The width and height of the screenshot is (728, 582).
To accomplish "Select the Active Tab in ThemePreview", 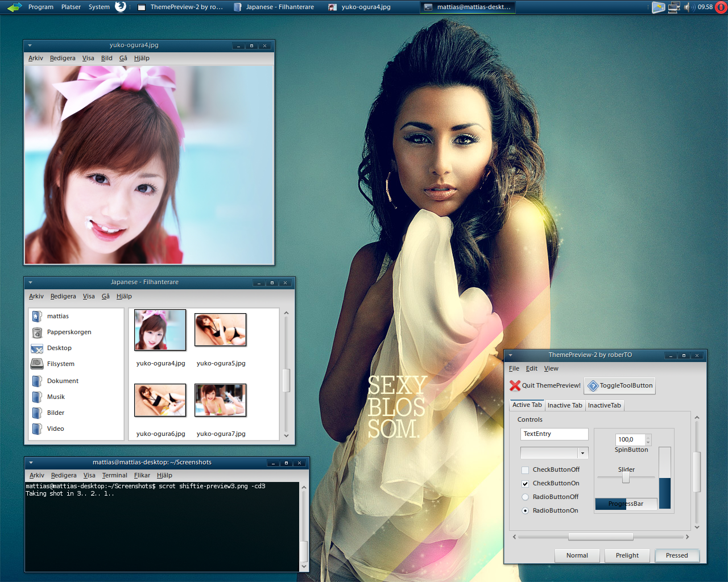I will [527, 405].
